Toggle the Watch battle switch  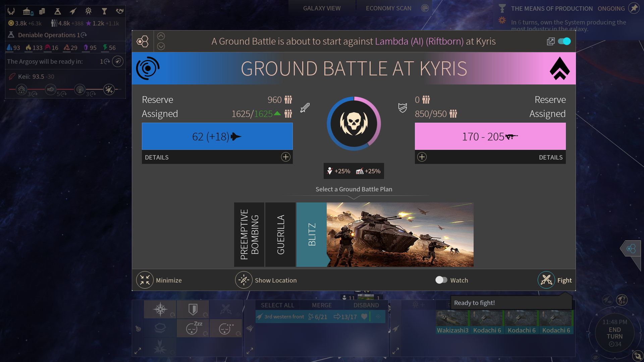click(441, 280)
